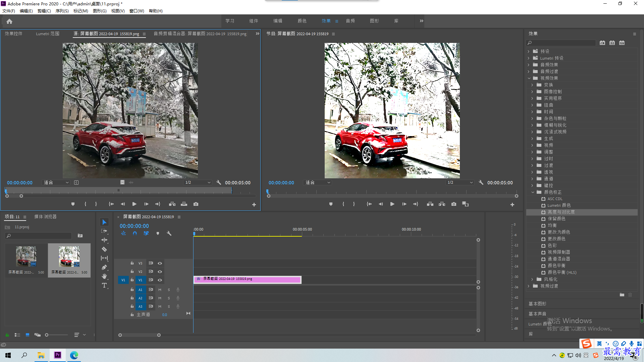644x362 pixels.
Task: Open 媒体浏览器 panel tab
Action: click(45, 217)
